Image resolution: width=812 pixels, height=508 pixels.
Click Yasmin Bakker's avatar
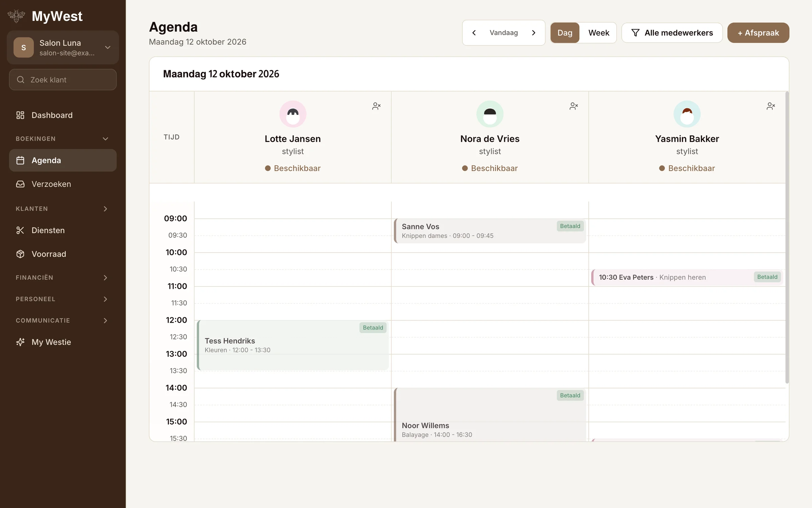coord(687,114)
